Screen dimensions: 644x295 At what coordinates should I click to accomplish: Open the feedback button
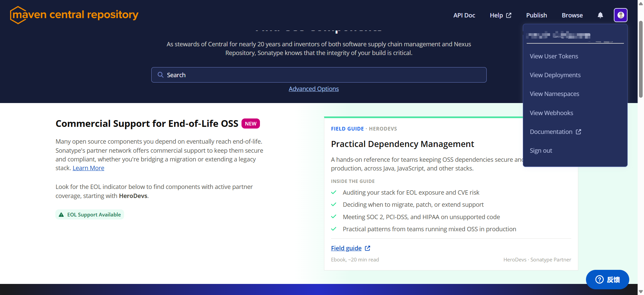tap(607, 280)
